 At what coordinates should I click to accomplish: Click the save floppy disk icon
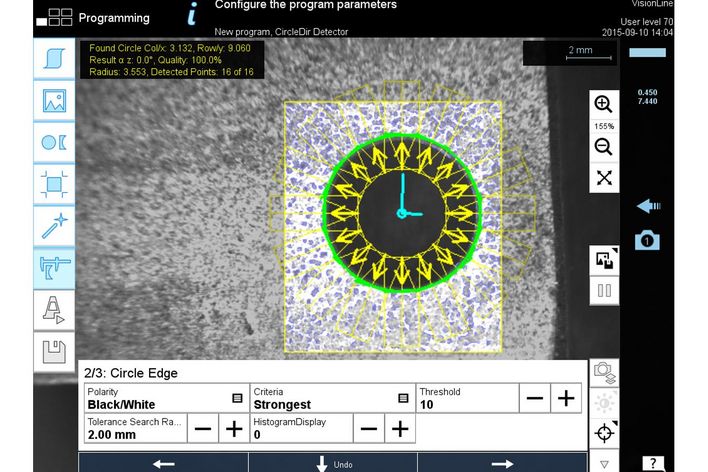click(54, 351)
